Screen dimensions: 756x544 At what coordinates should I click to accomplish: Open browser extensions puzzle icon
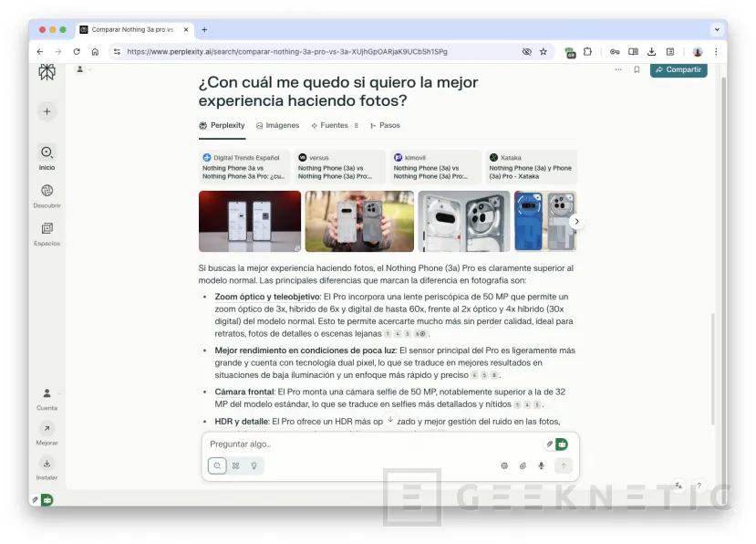pos(587,52)
